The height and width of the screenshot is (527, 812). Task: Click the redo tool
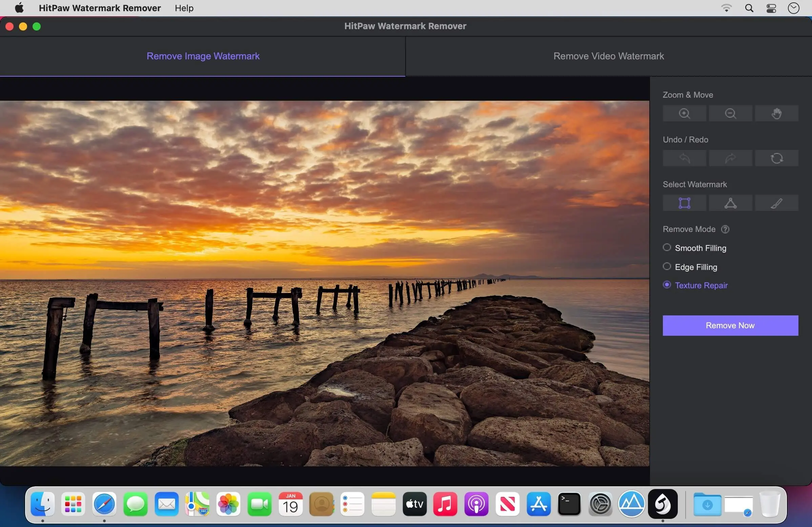(x=730, y=157)
